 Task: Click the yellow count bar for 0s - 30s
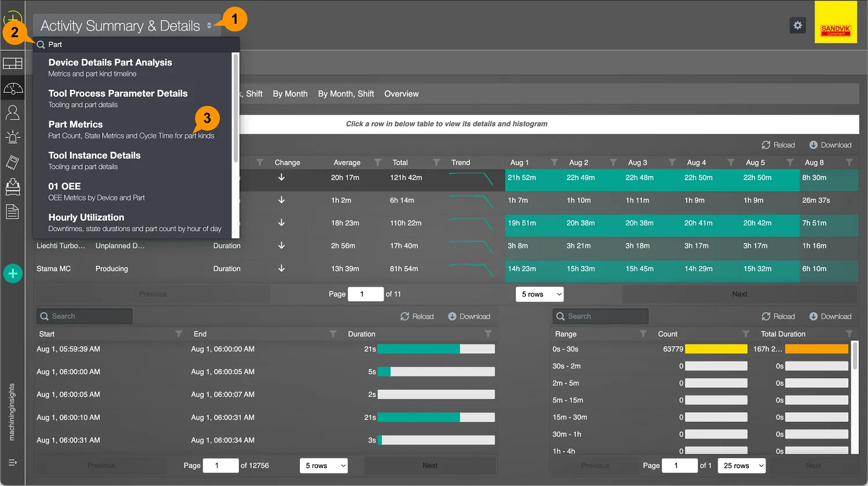[716, 349]
